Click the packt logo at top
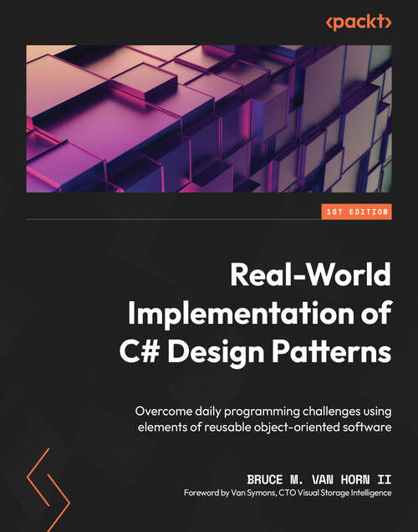This screenshot has height=532, width=418. pyautogui.click(x=359, y=23)
